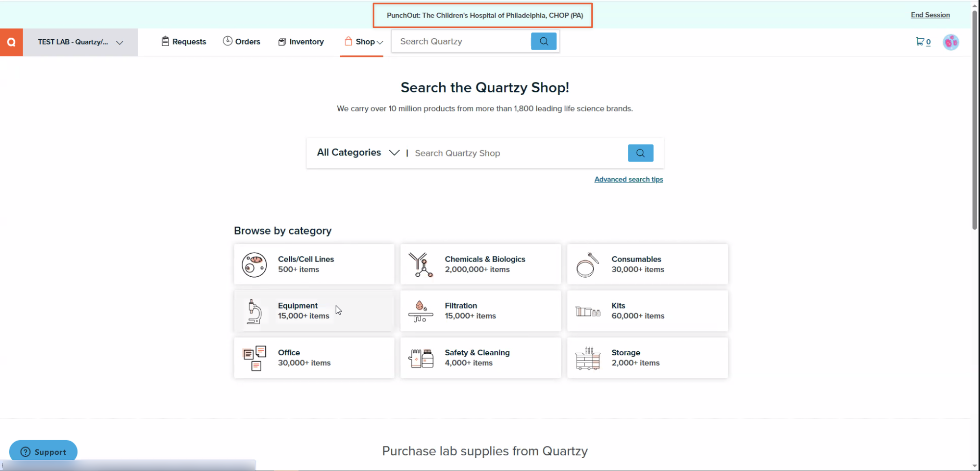Click the Quartzy logo home icon
Viewport: 980px width, 471px height.
click(11, 42)
